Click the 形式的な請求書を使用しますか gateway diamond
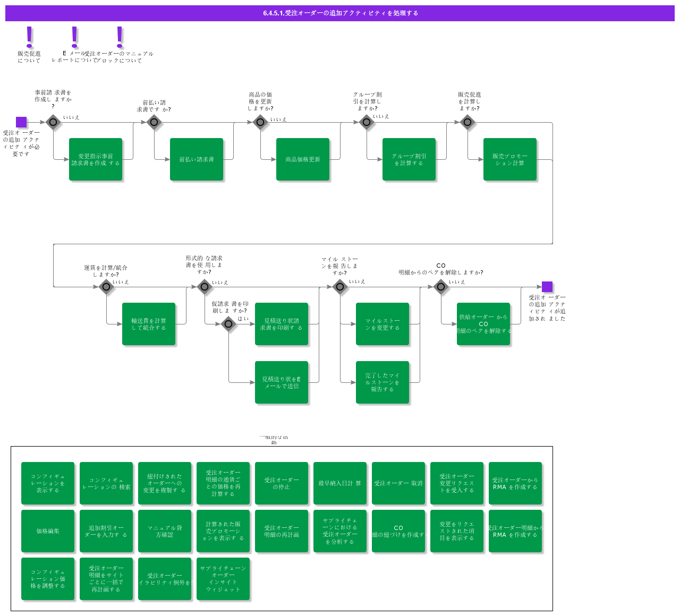The width and height of the screenshot is (680, 616). (x=205, y=287)
